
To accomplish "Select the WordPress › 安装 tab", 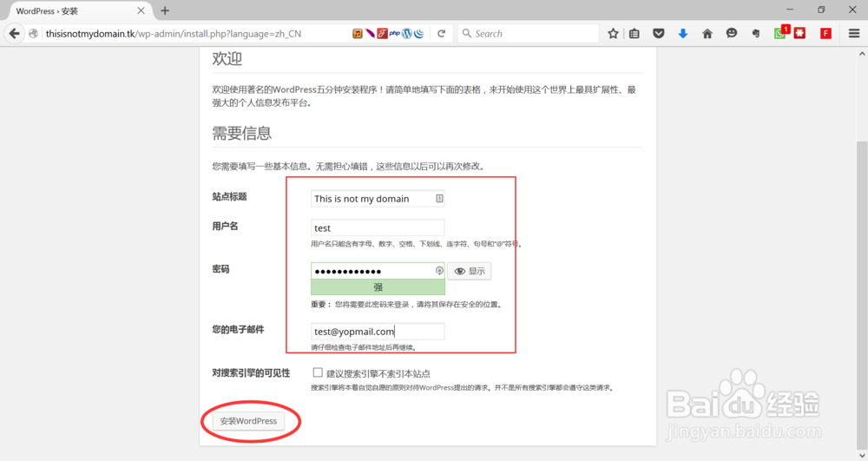I will tap(77, 10).
